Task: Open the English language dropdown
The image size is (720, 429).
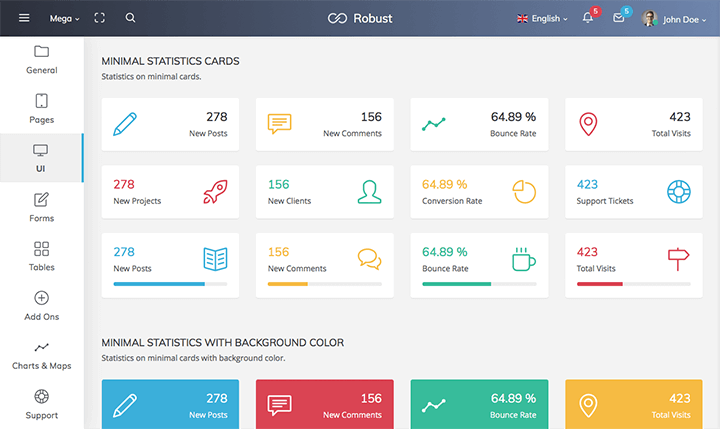Action: [x=542, y=19]
